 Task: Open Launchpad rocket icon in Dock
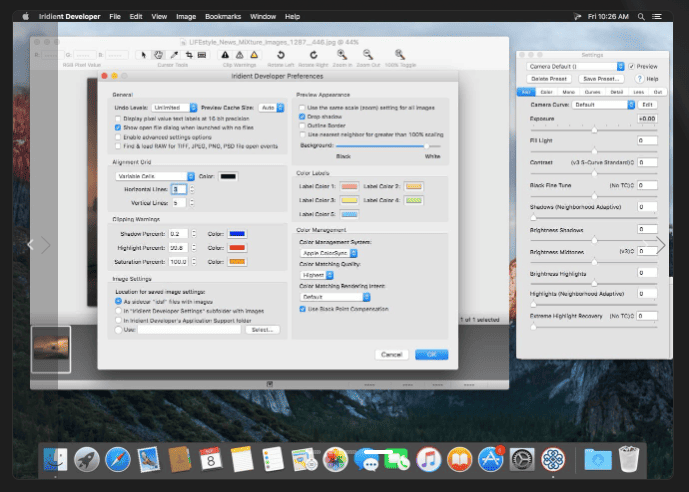pos(87,459)
